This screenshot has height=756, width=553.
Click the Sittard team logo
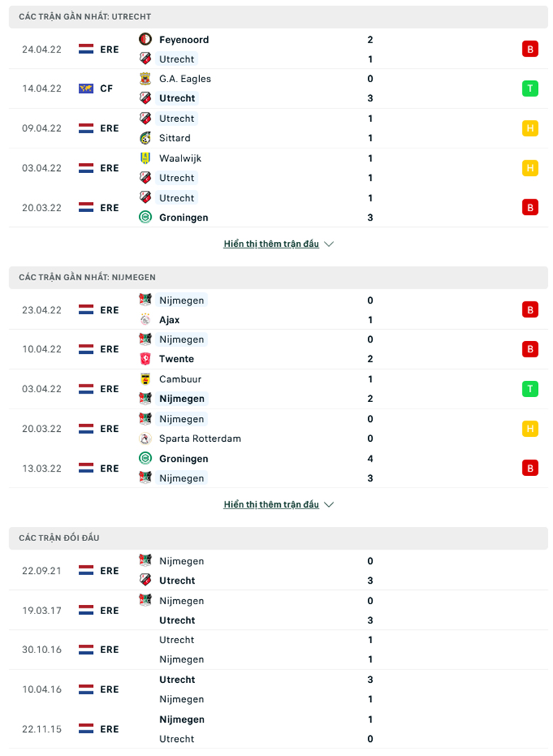tap(145, 138)
